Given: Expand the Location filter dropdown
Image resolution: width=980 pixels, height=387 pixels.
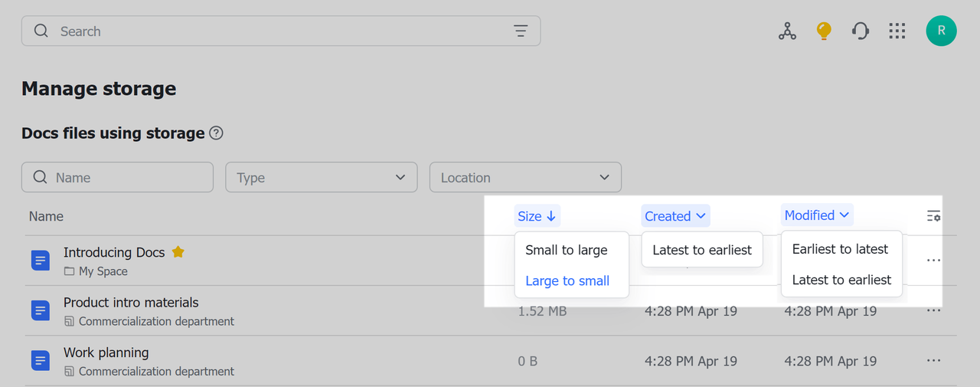Looking at the screenshot, I should coord(525,177).
